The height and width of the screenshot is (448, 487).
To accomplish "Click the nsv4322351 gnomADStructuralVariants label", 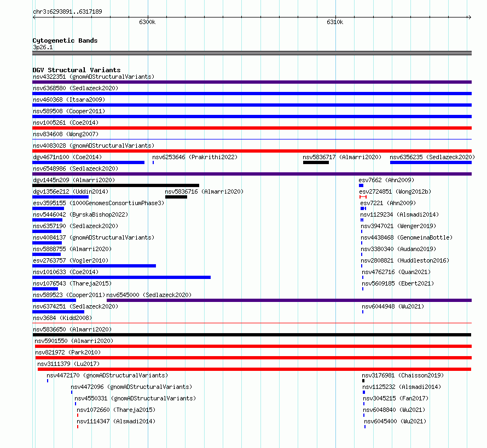I will point(94,77).
